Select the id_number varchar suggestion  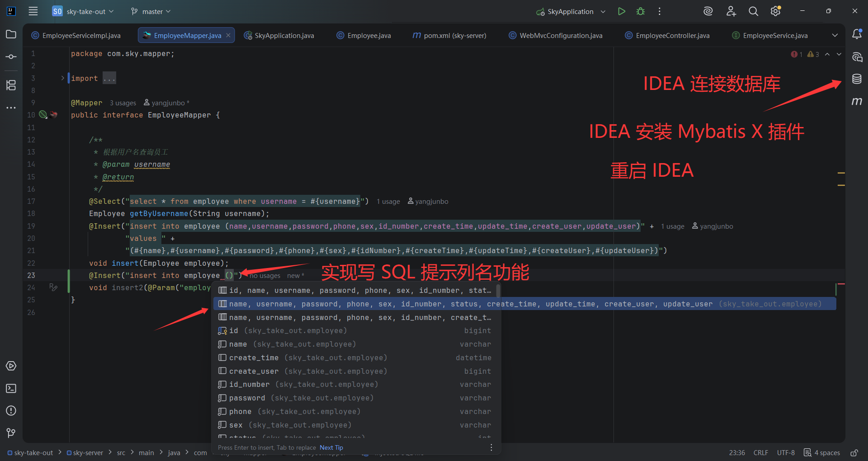[x=355, y=385]
